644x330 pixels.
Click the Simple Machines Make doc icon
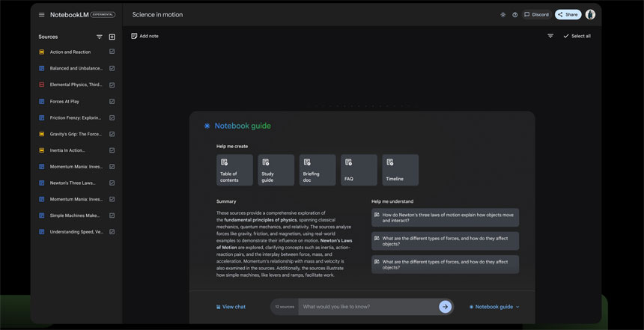(x=41, y=216)
